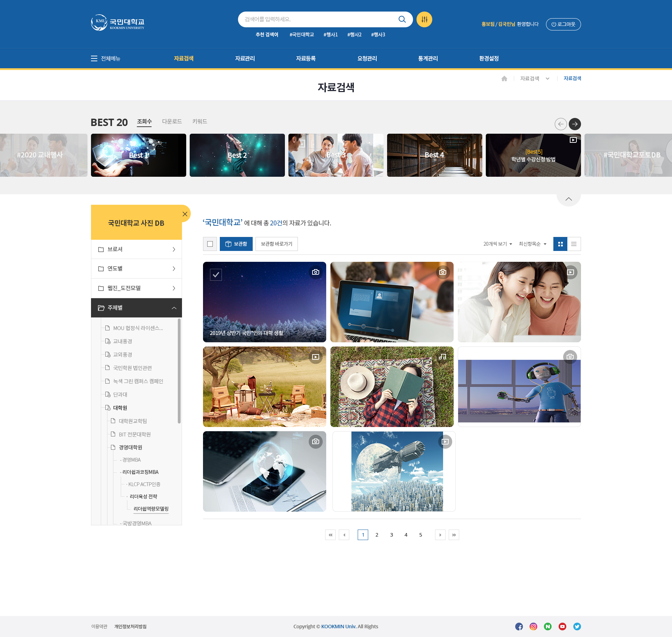
Task: Select the 다운로드 tab in BEST 20
Action: point(172,121)
